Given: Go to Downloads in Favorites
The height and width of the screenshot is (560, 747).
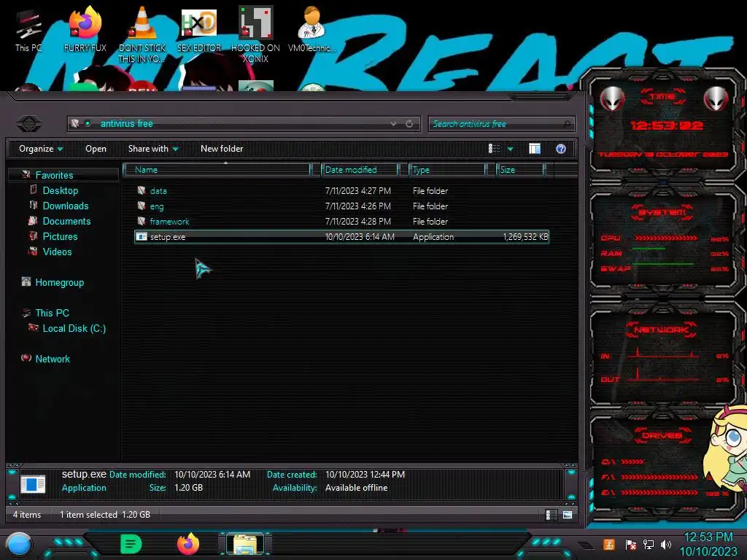Looking at the screenshot, I should (65, 206).
